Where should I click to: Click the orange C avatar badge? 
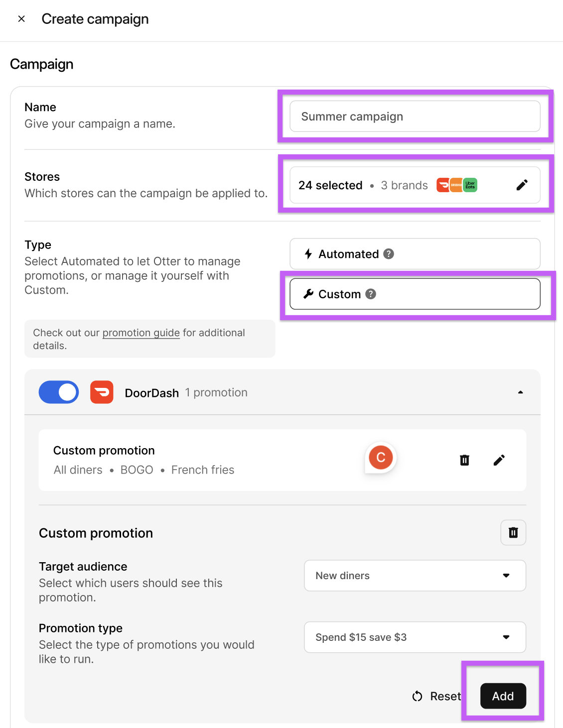(x=381, y=458)
